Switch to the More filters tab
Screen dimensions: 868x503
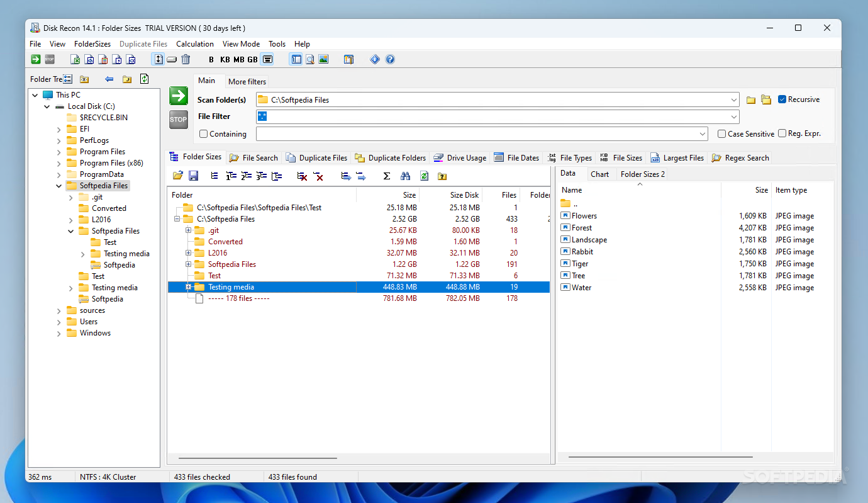pyautogui.click(x=247, y=82)
